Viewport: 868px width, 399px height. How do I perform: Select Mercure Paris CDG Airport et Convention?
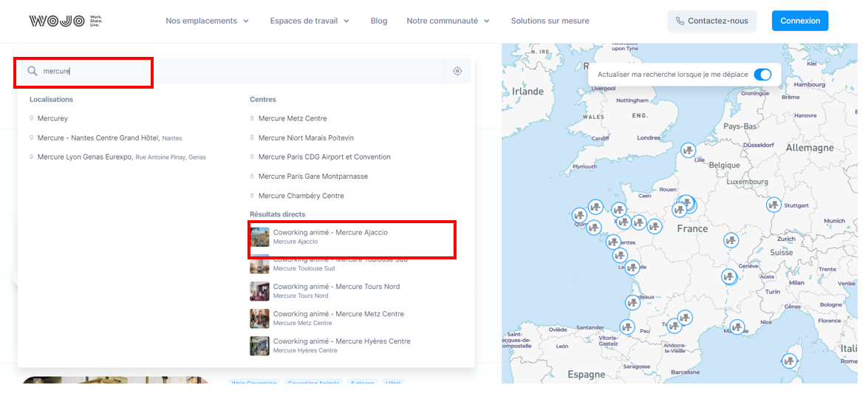pos(324,157)
